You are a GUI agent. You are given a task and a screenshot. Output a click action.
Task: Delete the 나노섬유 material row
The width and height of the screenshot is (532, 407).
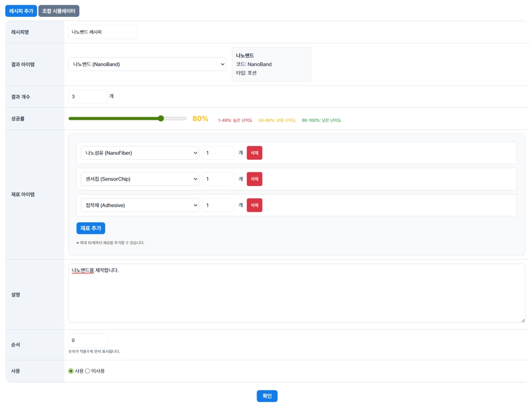coord(254,153)
